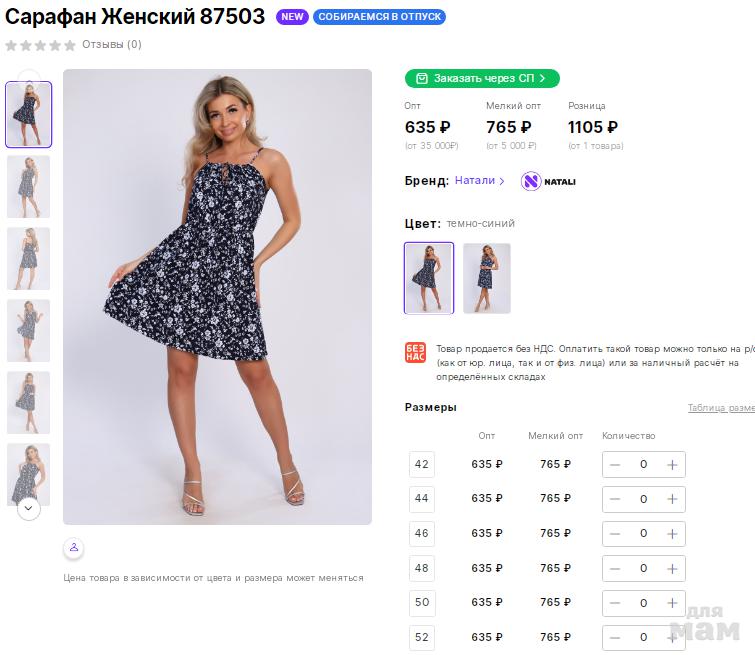Decrease quantity for size 44 with minus
Viewport: 755px width, 655px height.
(615, 499)
